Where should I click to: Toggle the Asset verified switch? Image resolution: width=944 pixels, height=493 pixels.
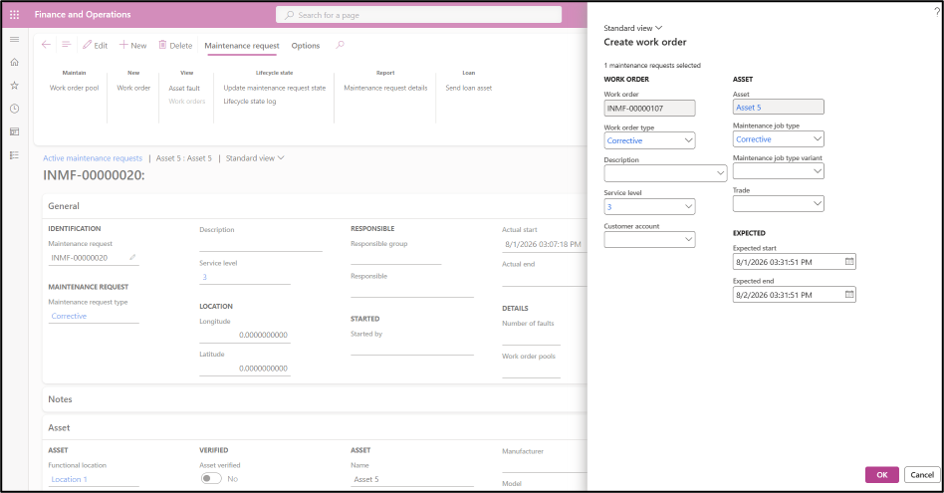tap(211, 479)
